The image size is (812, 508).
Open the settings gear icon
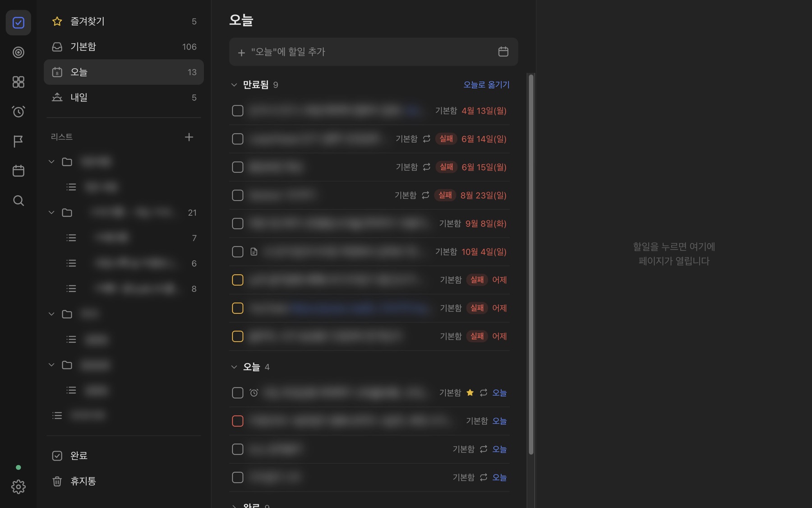tap(18, 486)
